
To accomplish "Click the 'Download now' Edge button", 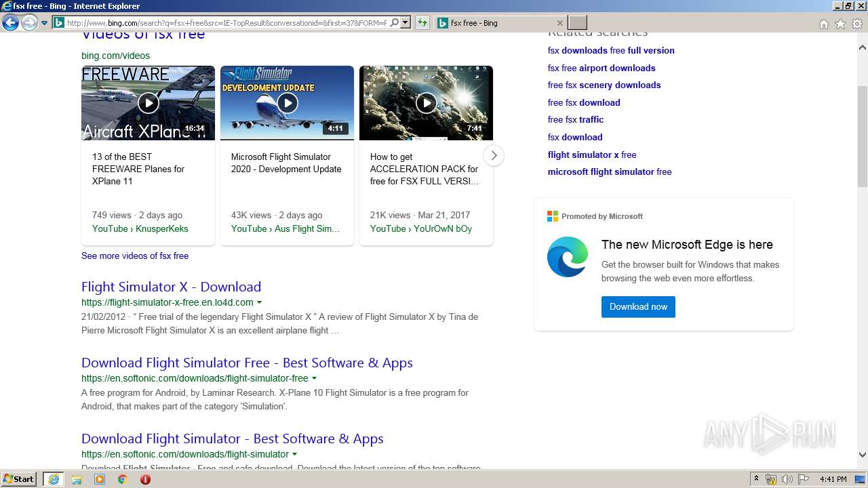I will (638, 306).
